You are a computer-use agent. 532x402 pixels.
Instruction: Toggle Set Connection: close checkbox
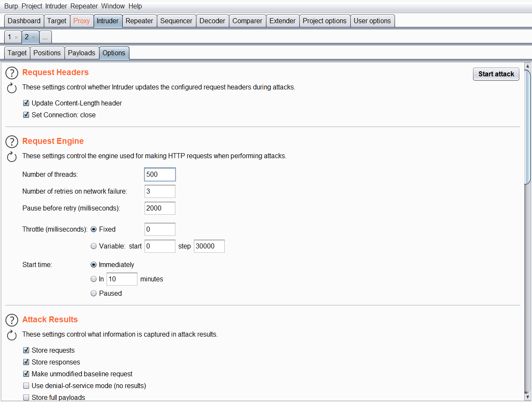26,115
